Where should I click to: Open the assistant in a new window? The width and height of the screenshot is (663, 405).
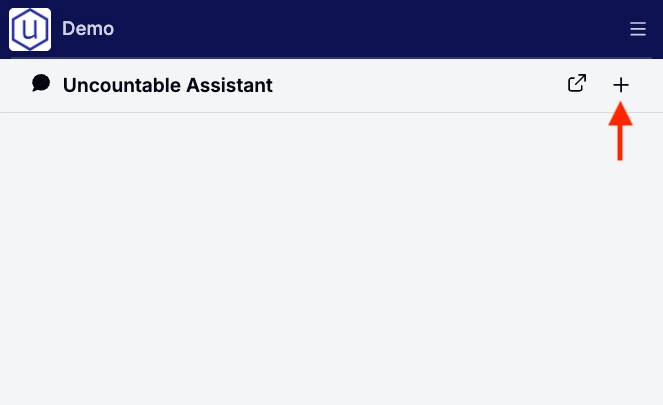tap(577, 84)
